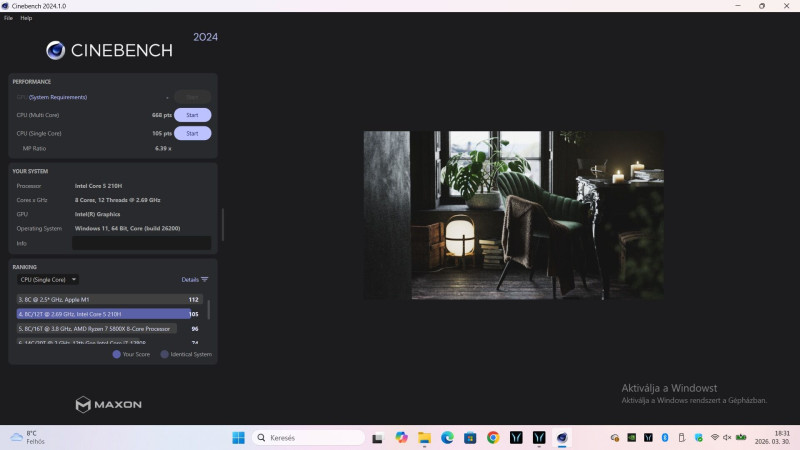
Task: Click the muted volume tray icon
Action: pos(727,437)
